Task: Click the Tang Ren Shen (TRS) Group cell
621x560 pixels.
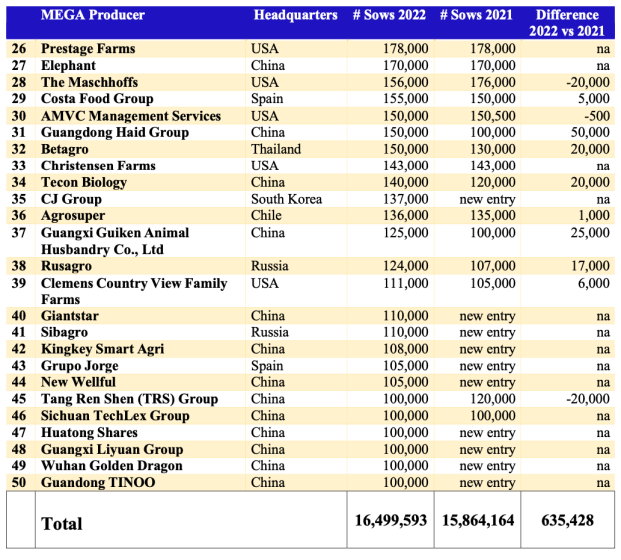Action: pos(129,399)
